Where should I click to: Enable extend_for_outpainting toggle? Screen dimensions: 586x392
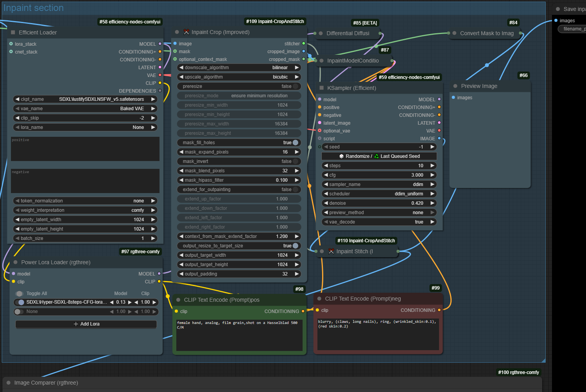pyautogui.click(x=296, y=190)
